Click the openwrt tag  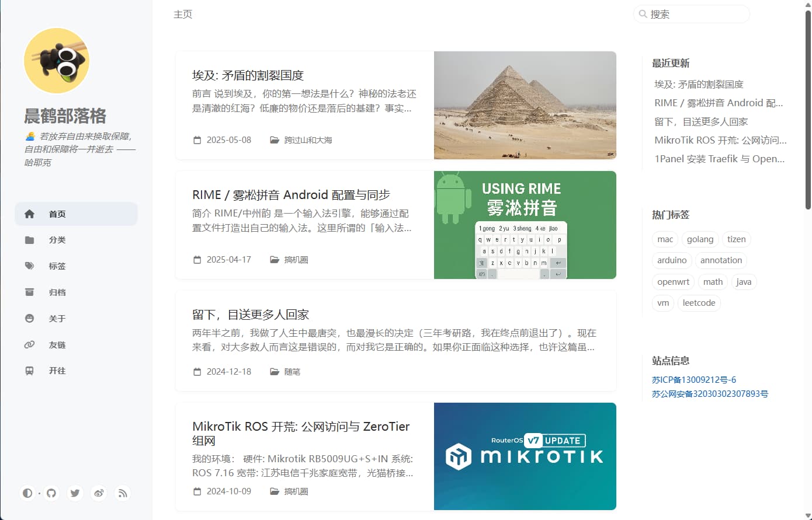[x=672, y=281]
